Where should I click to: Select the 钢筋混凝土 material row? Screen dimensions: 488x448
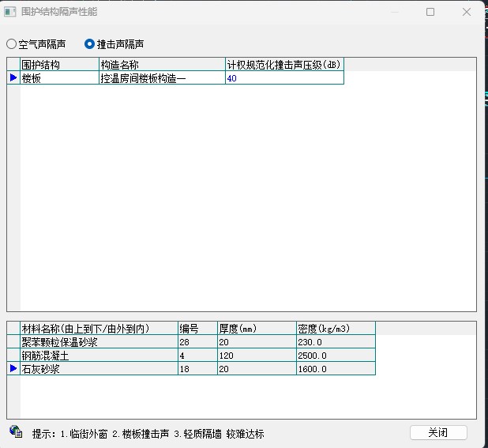[x=98, y=356]
